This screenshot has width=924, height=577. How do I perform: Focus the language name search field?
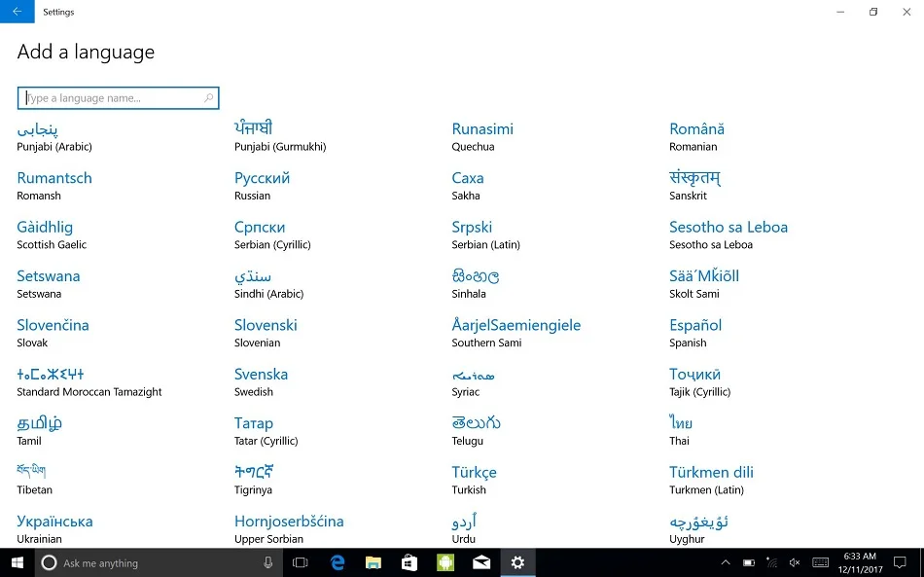[x=118, y=98]
